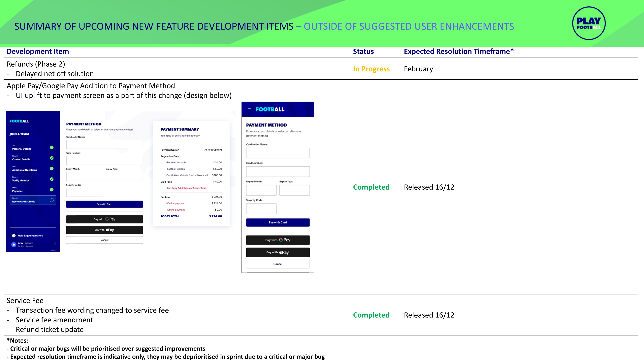Click the Personal Details green checkmark
The image size is (644, 362).
point(52,147)
